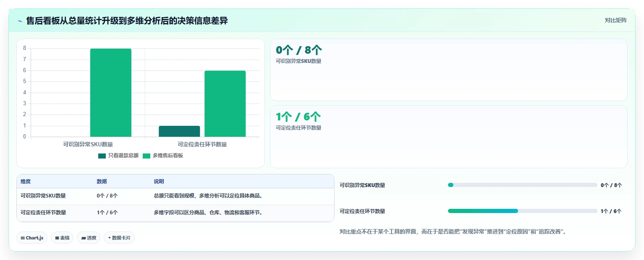This screenshot has width=644, height=260.
Task: Click the 可定位责任环节数量 progress bar
Action: click(523, 211)
